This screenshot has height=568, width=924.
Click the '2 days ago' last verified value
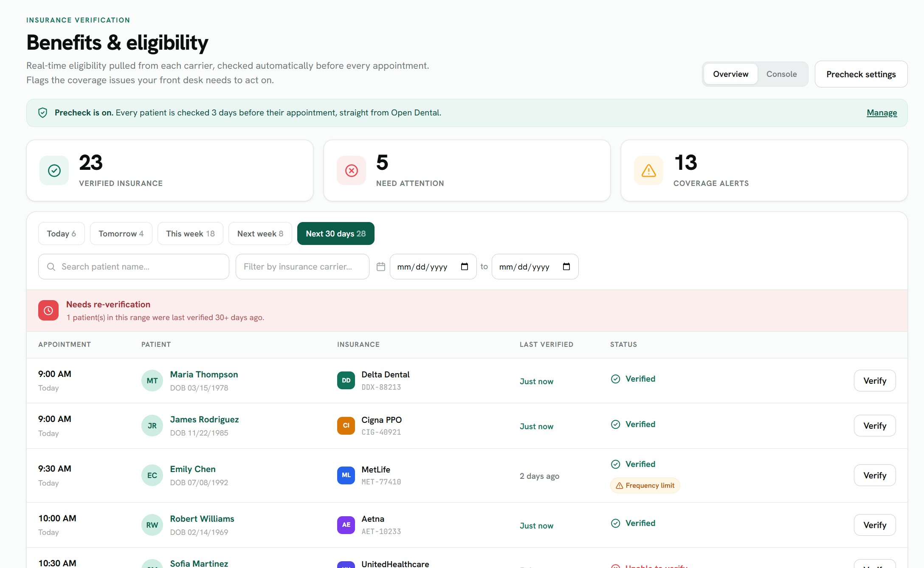click(x=539, y=476)
